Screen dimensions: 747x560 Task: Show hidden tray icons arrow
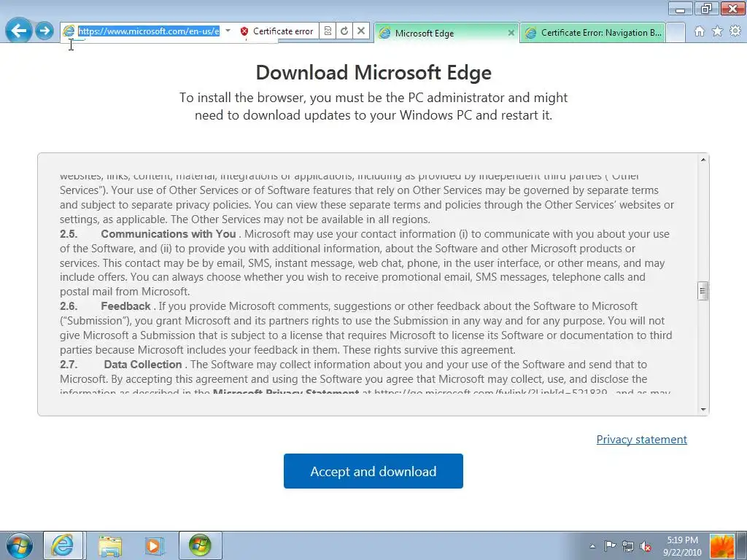[x=592, y=546]
